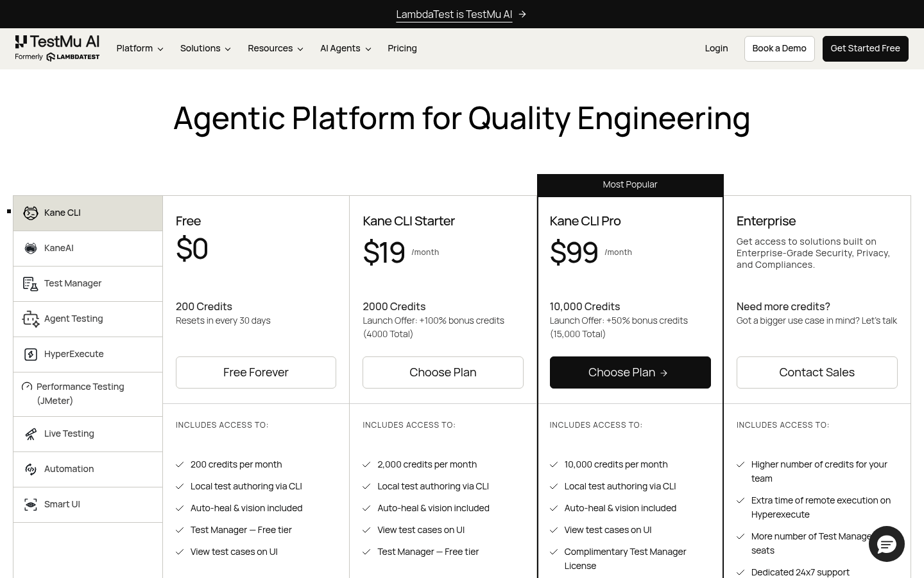This screenshot has height=578, width=924.
Task: Click the Book a Demo button
Action: click(x=779, y=49)
